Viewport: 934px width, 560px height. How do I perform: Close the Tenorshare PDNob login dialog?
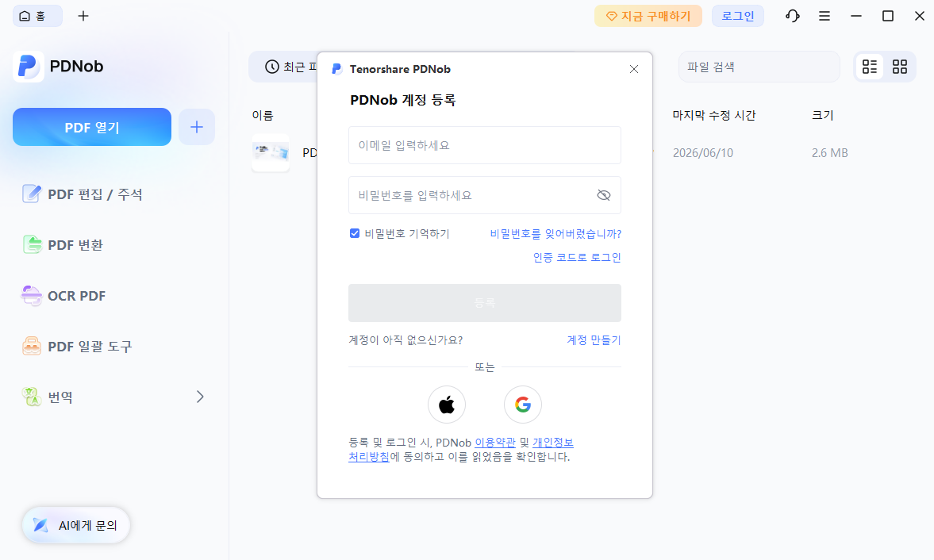tap(634, 69)
